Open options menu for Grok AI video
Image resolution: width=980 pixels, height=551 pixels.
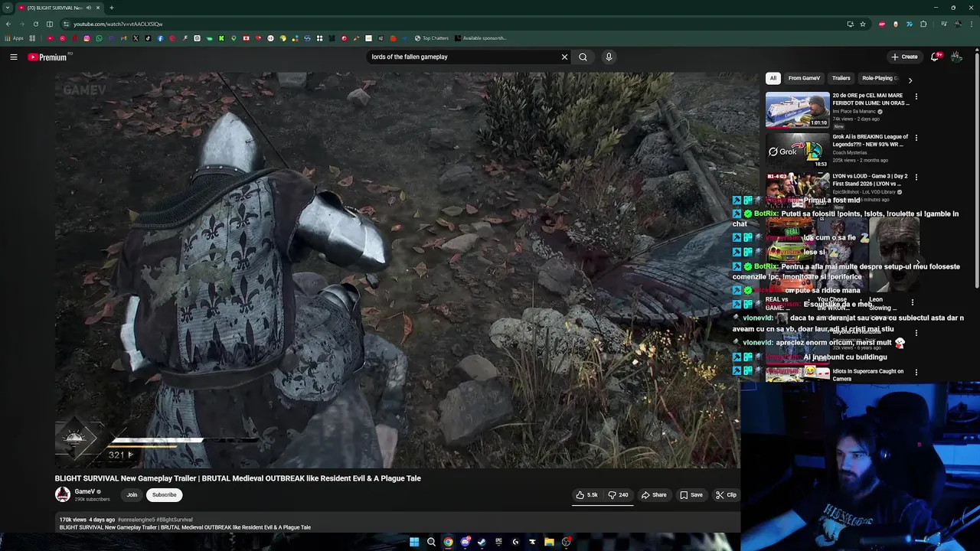[916, 138]
